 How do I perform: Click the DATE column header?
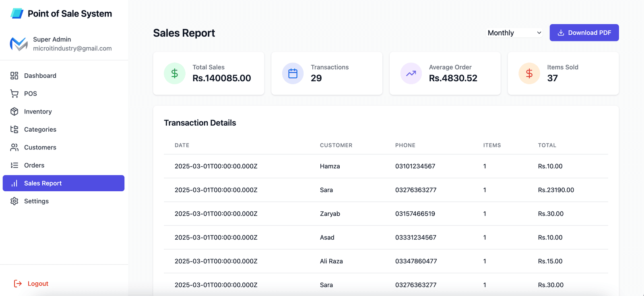tap(182, 145)
